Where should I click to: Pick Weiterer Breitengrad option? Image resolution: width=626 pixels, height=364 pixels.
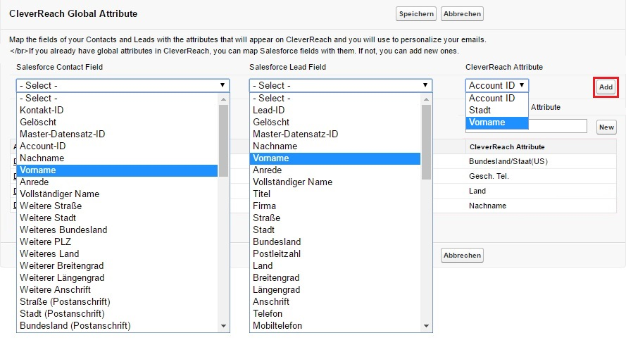[118, 266]
